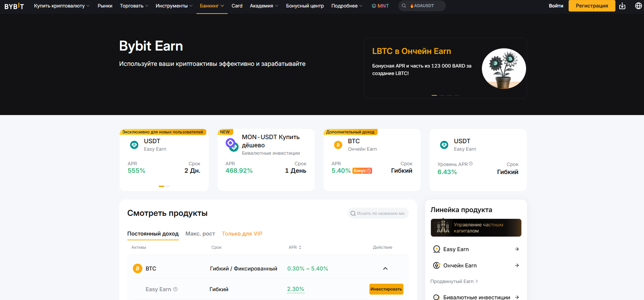This screenshot has height=300, width=644.
Task: Expand the Подробнее dropdown
Action: click(x=347, y=6)
